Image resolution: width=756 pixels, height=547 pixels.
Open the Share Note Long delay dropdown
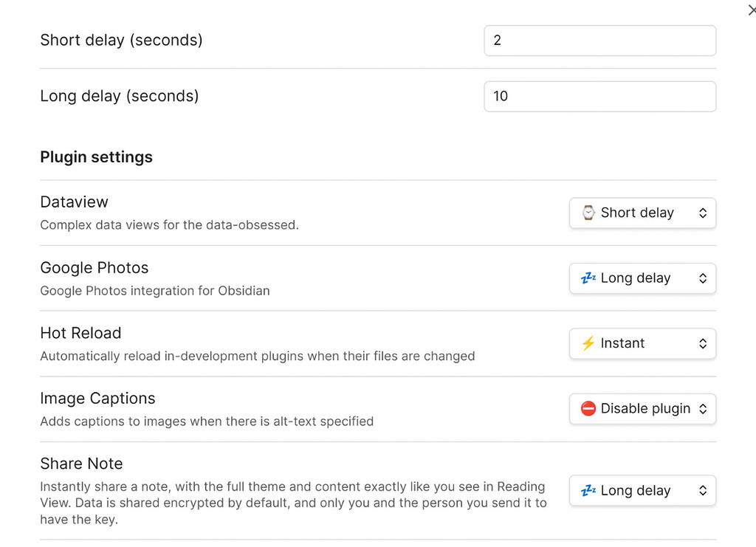tap(642, 490)
